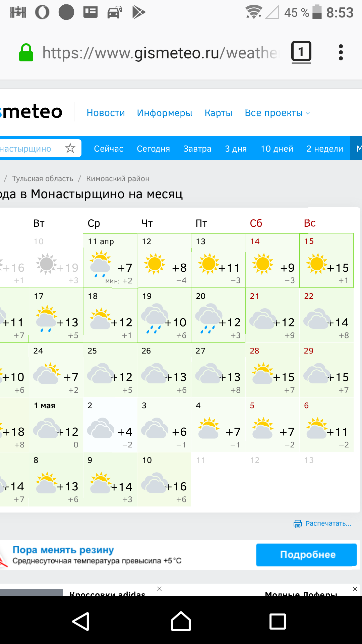Tap rainy cloud icon for April 20
The height and width of the screenshot is (644, 362).
tap(208, 319)
